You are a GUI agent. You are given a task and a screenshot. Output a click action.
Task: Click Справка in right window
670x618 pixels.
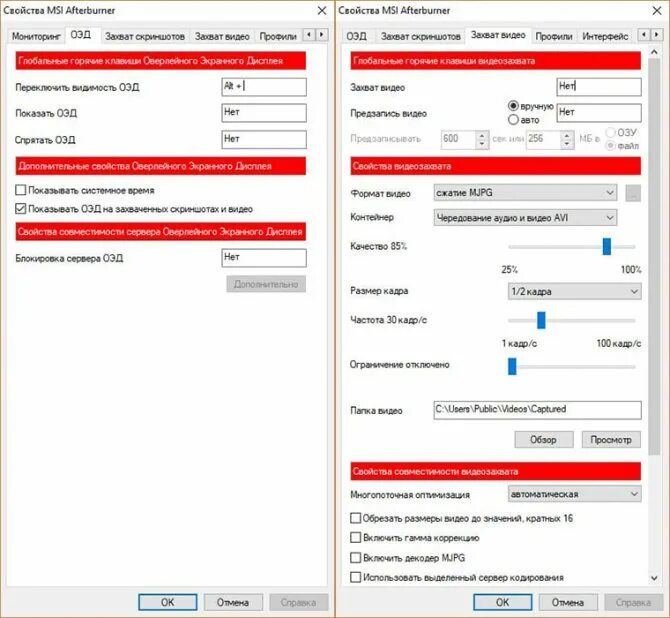pos(634,602)
